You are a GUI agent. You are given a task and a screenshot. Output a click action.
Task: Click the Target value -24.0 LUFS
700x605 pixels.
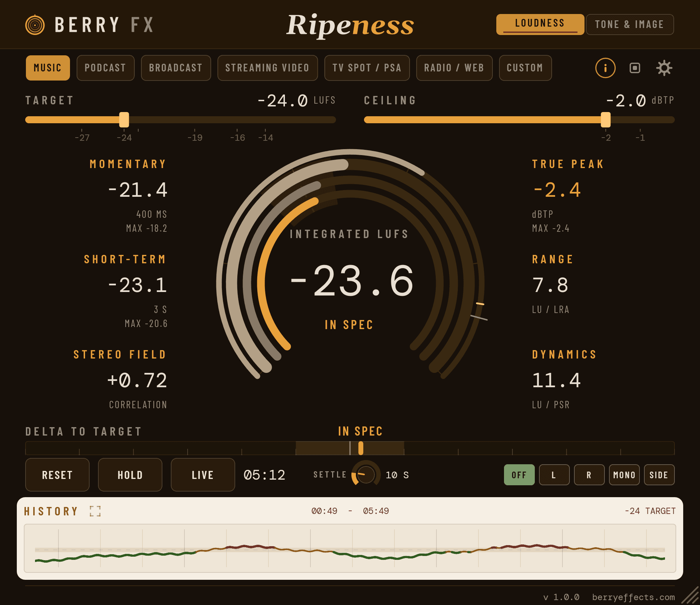[296, 101]
